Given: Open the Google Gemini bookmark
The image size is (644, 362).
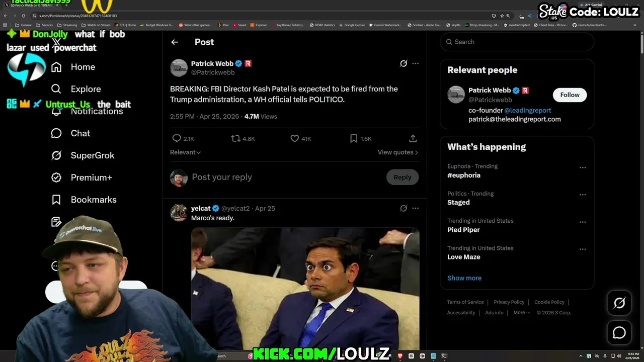Looking at the screenshot, I should (352, 25).
